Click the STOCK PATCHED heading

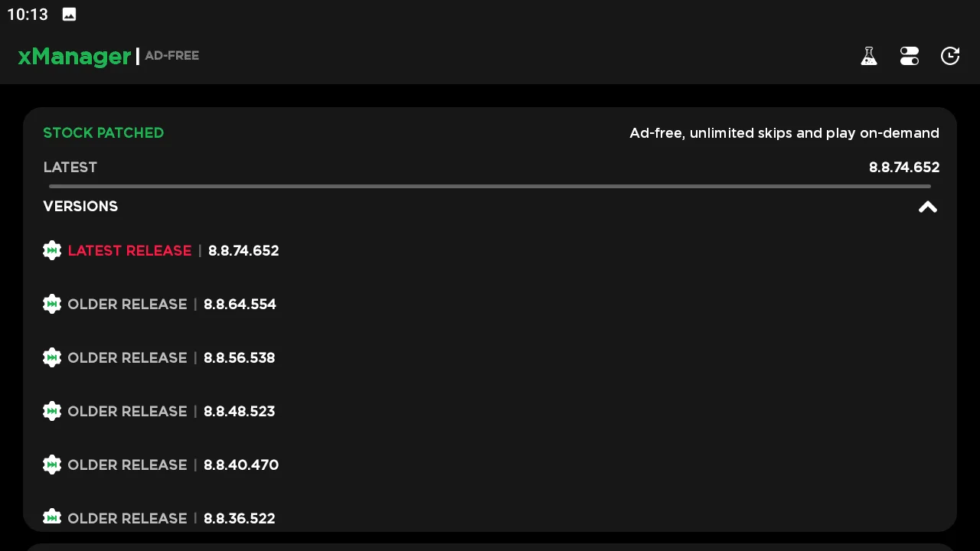point(103,133)
